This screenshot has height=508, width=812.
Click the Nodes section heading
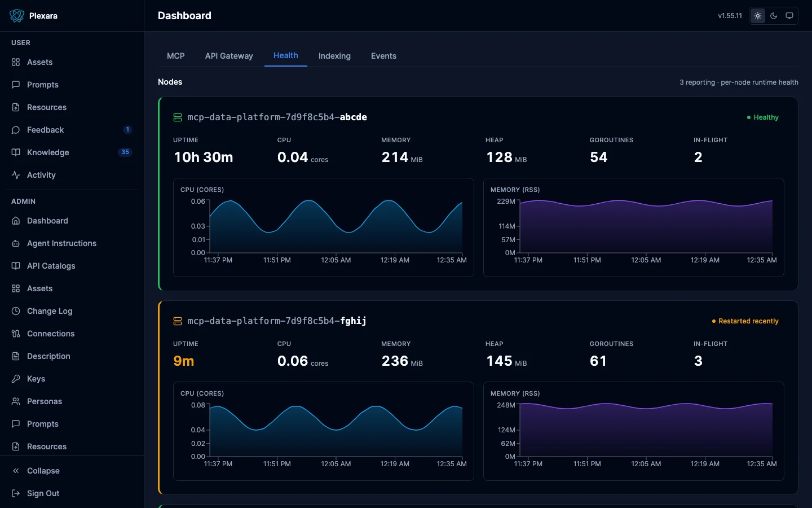tap(170, 82)
